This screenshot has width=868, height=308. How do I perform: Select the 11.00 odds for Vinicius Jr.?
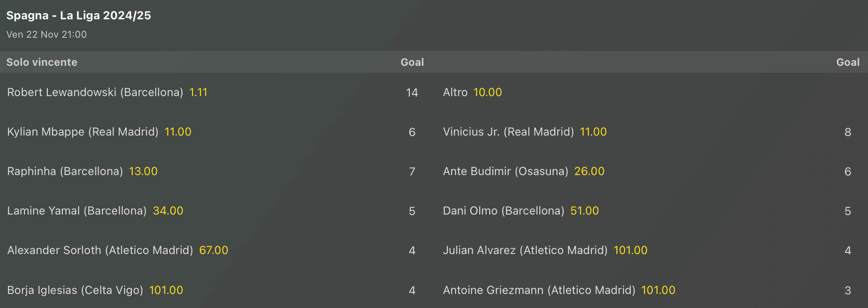tap(593, 132)
